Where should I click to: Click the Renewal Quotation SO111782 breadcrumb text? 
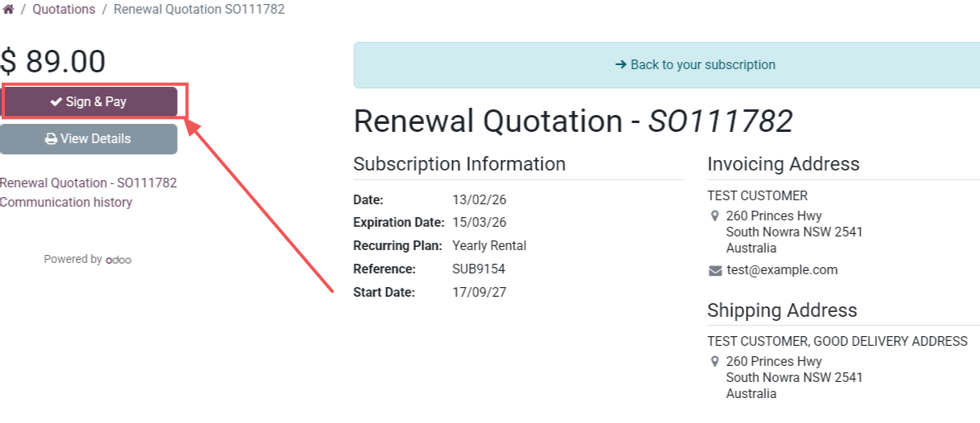pyautogui.click(x=199, y=10)
